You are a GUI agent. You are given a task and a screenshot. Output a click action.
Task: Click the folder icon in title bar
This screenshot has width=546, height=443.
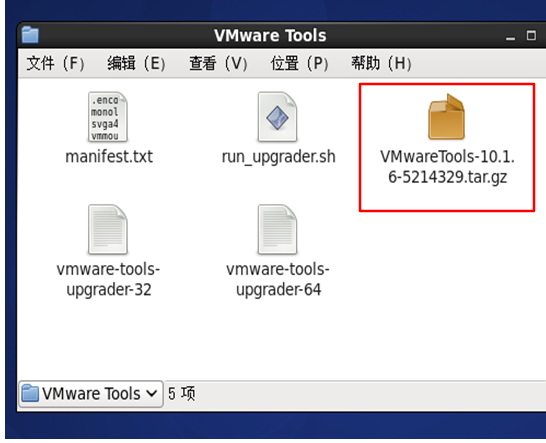[x=30, y=35]
